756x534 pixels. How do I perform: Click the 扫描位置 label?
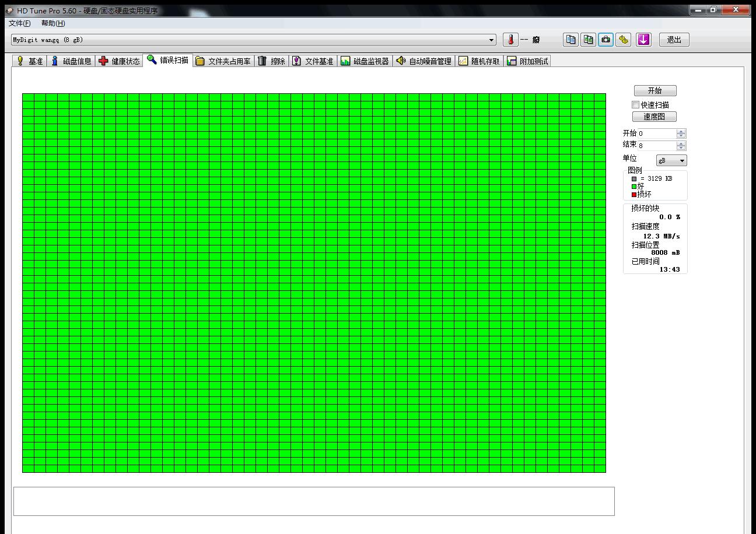tap(645, 245)
